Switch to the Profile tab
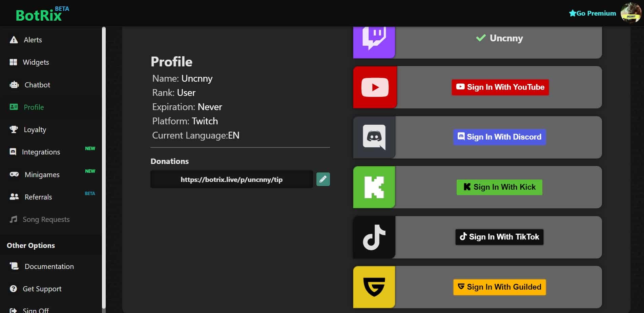 click(x=34, y=107)
